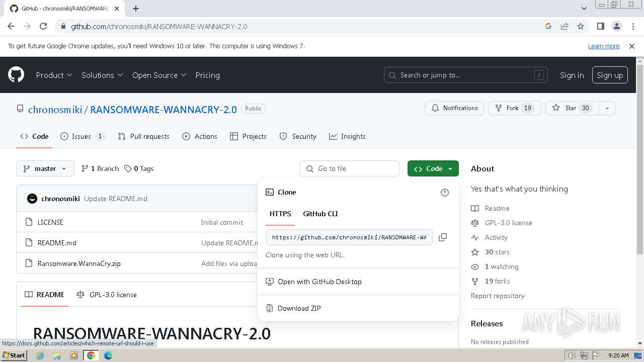
Task: Dismiss the Chrome update notice
Action: click(632, 46)
